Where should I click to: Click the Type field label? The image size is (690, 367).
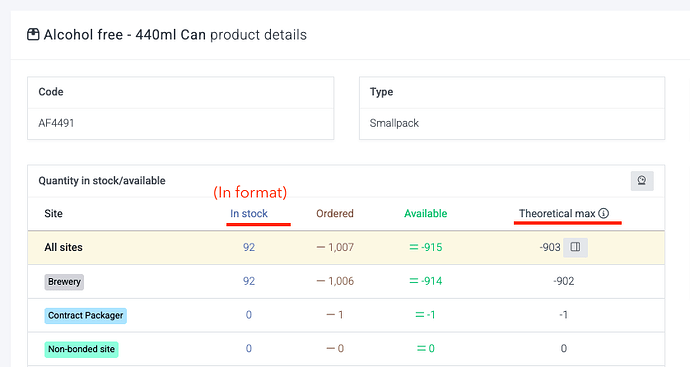[382, 92]
